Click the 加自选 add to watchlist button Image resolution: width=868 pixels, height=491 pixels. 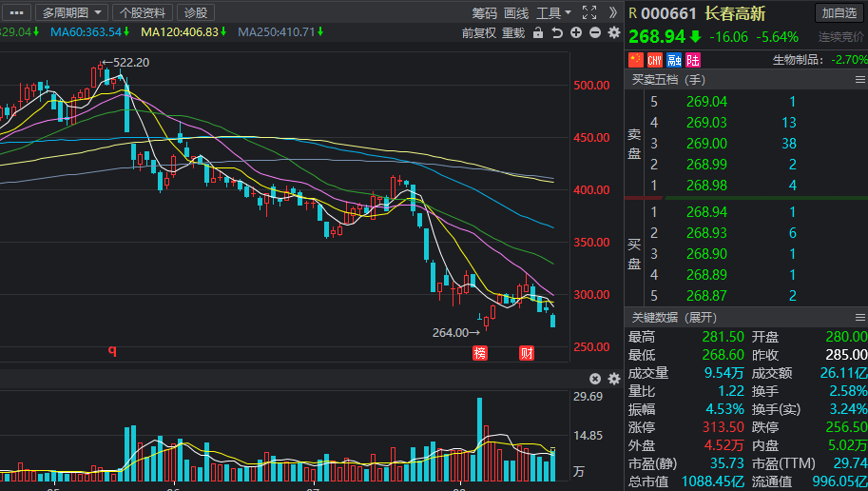pyautogui.click(x=839, y=13)
